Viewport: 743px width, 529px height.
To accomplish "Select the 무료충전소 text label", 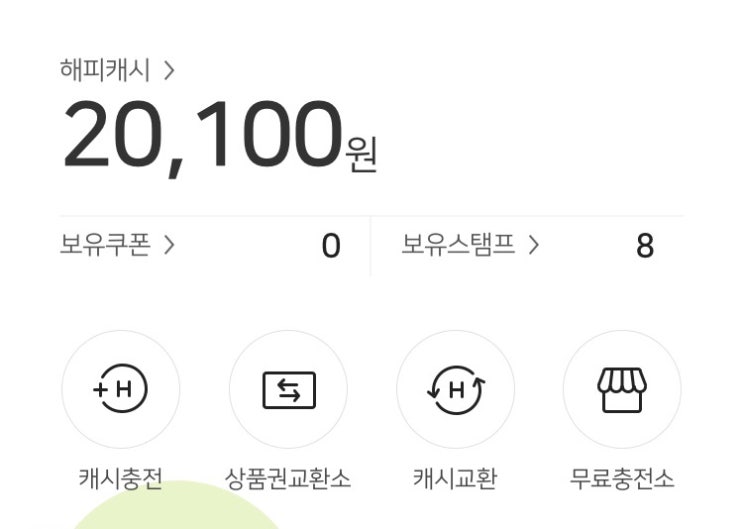I will click(x=622, y=478).
